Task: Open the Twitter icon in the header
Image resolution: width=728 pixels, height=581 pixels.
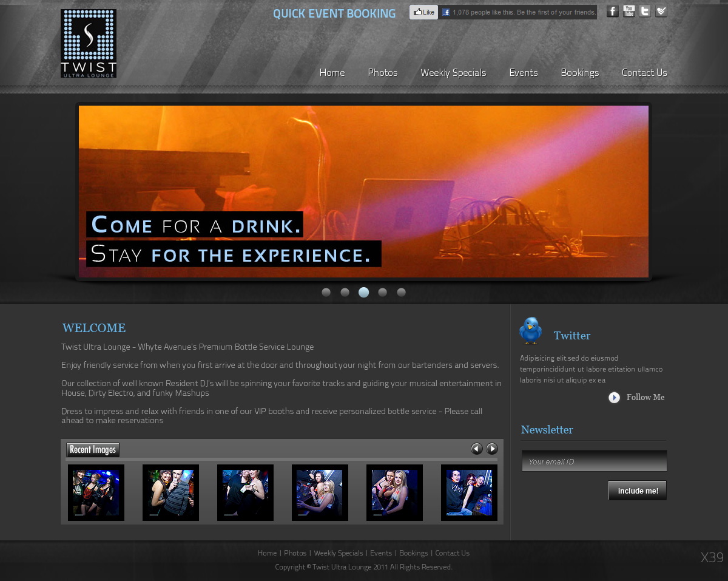Action: point(645,11)
